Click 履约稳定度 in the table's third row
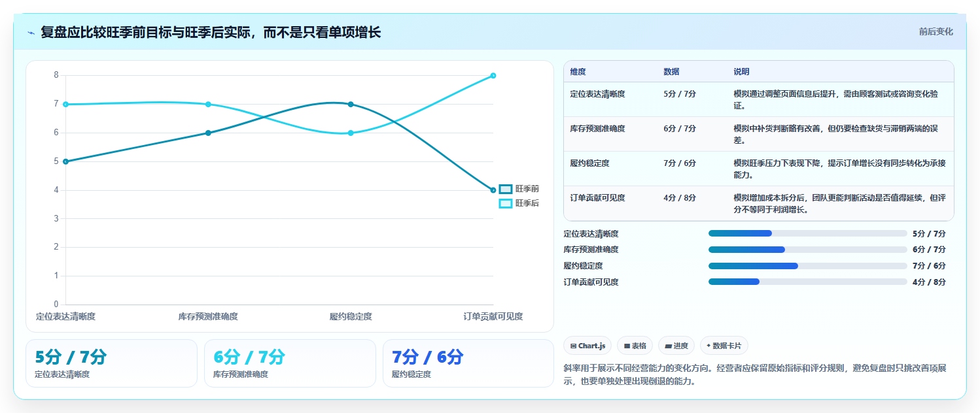The width and height of the screenshot is (980, 413). click(589, 163)
